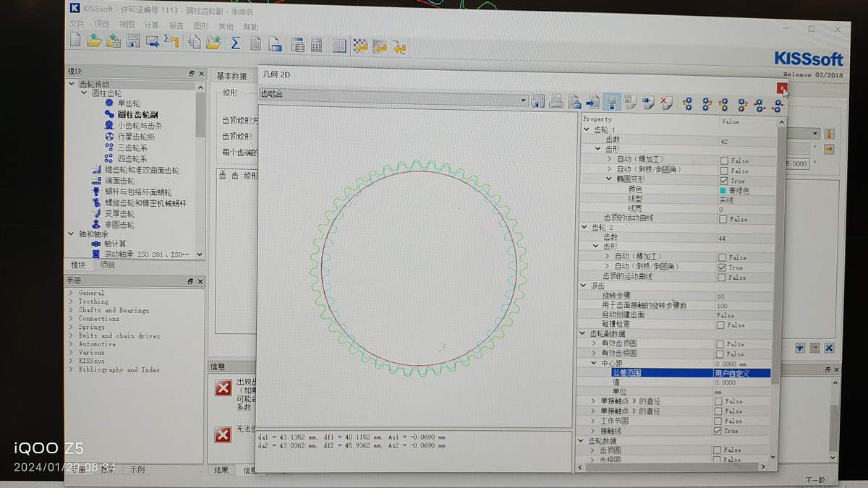Click the Save floppy disk icon in main toolbar
Screen dimensions: 868x488
[x=133, y=42]
